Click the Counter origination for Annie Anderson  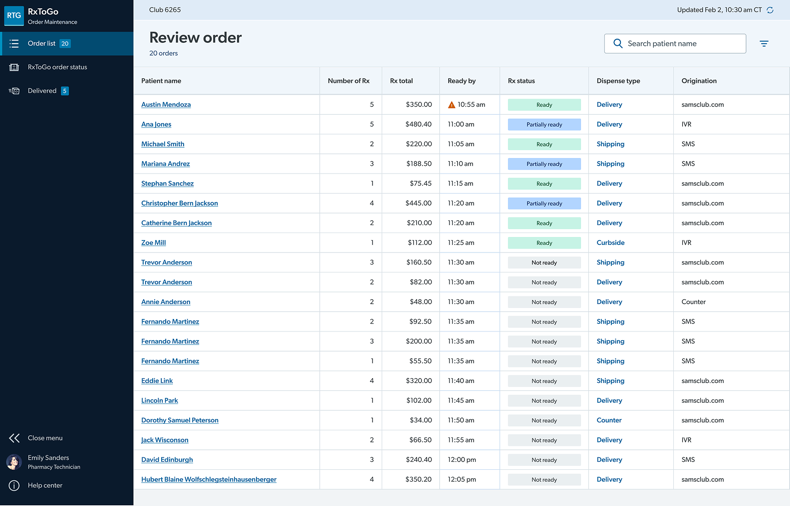click(x=693, y=302)
